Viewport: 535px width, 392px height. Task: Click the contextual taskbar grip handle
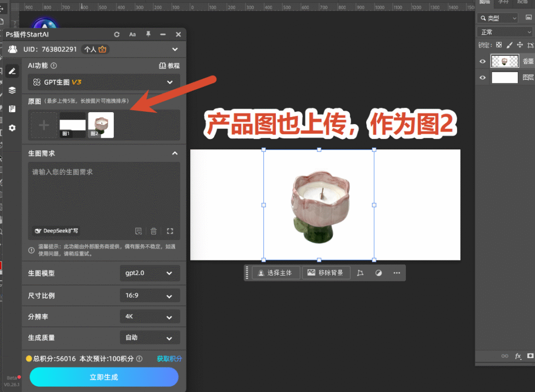point(247,272)
